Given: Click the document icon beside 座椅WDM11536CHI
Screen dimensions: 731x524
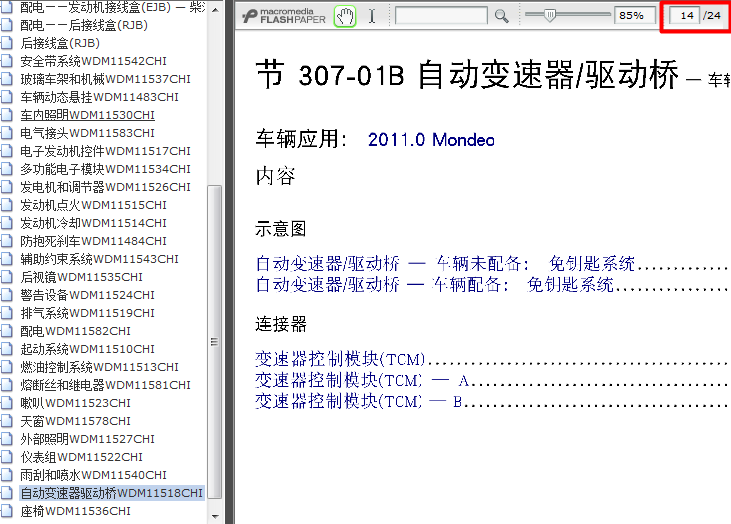Looking at the screenshot, I should click(10, 511).
